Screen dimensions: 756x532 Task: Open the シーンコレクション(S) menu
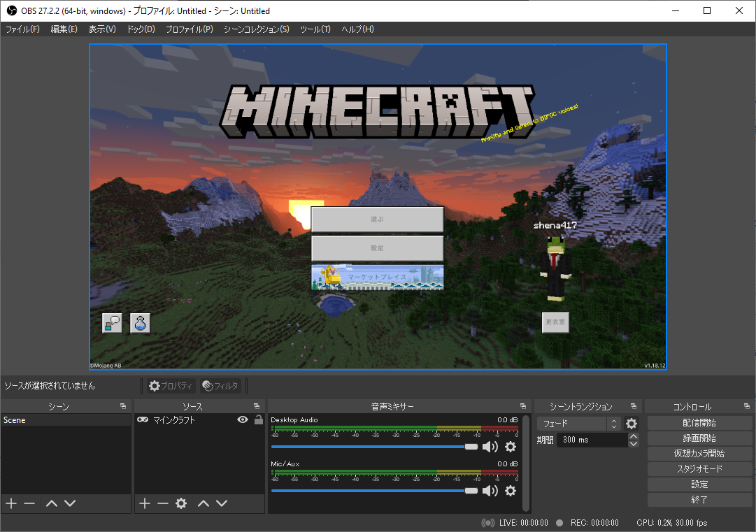point(256,29)
